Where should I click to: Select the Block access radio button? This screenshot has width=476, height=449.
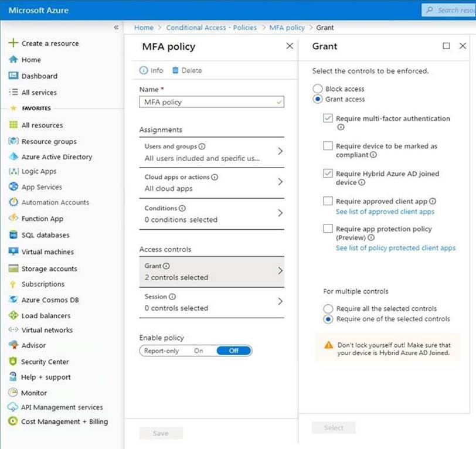click(318, 89)
